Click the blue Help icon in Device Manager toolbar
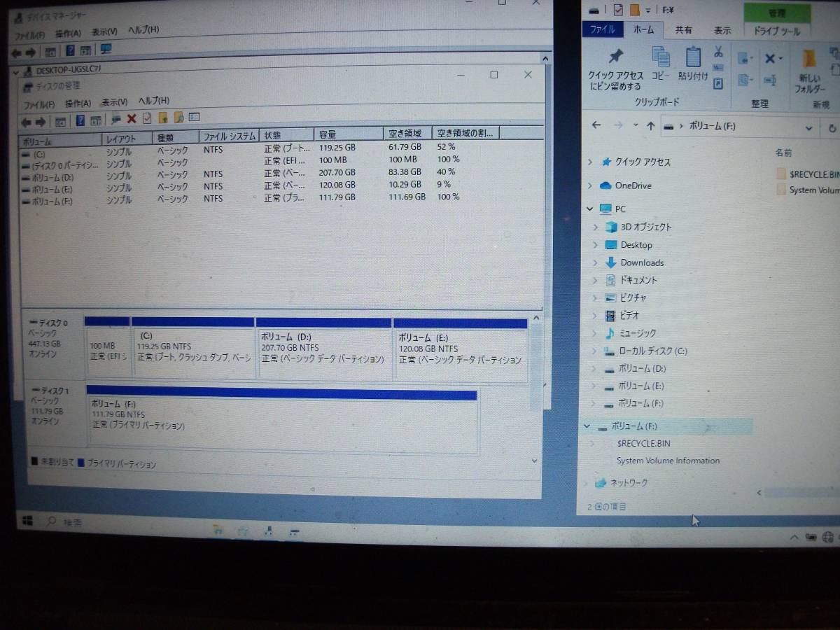The image size is (840, 630). 70,50
